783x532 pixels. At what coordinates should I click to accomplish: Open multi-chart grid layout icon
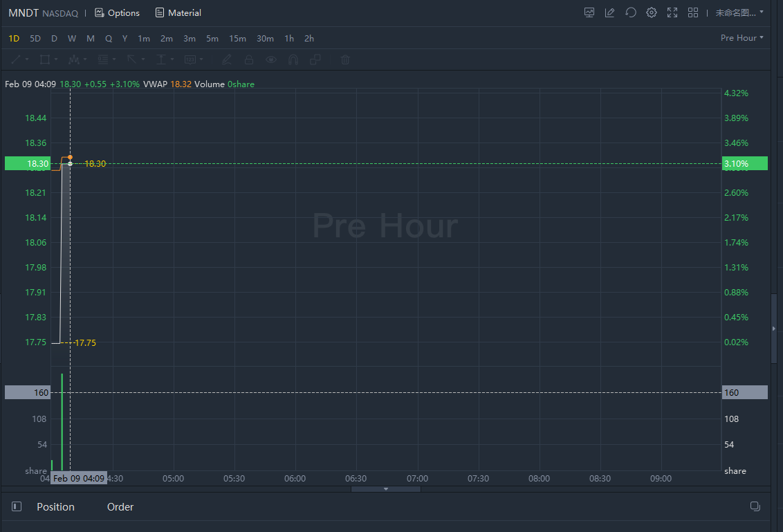point(693,13)
